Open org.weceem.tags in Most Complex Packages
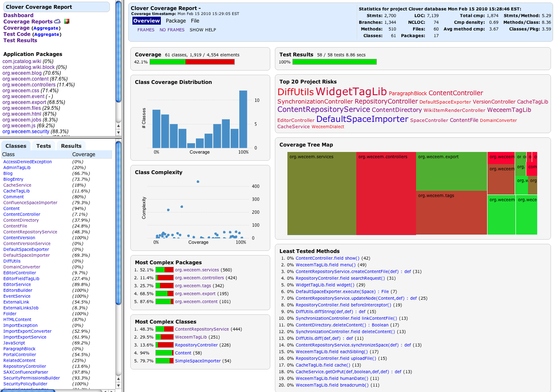556x392 pixels. pos(193,286)
